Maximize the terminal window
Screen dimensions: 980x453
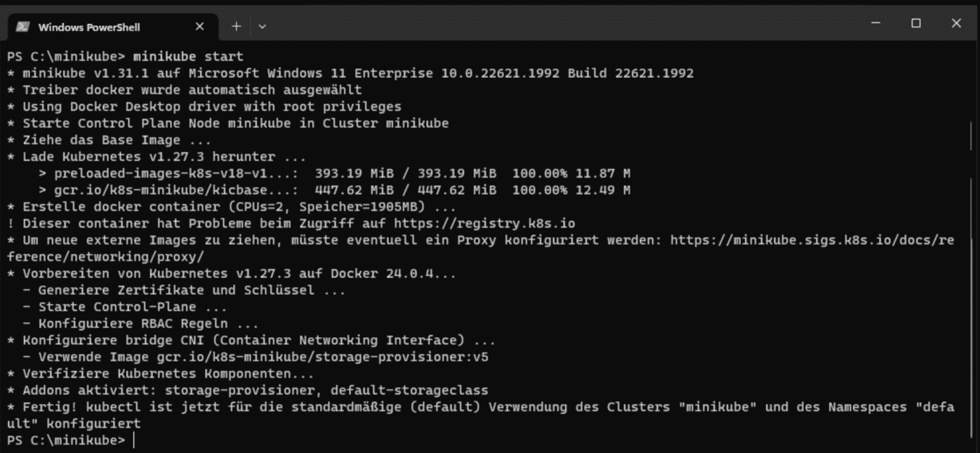tap(916, 23)
